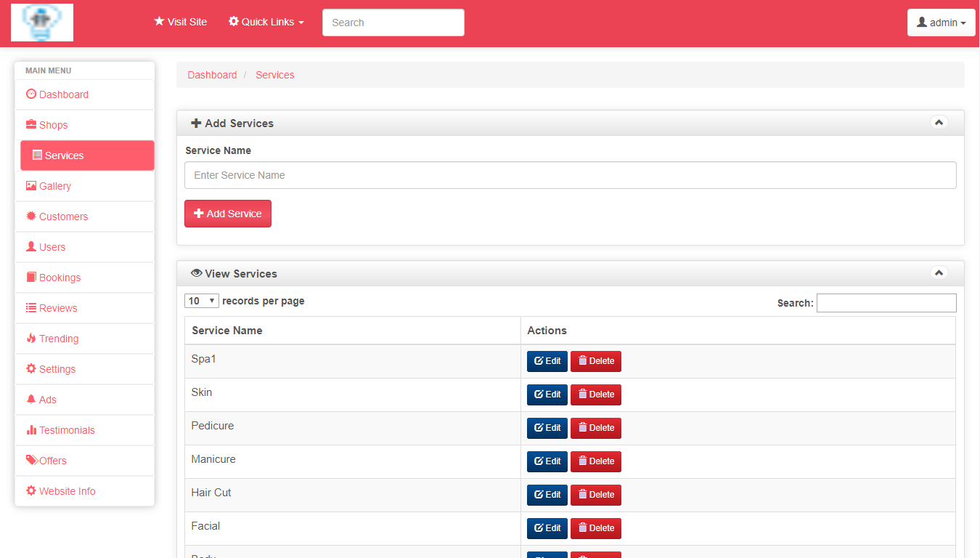This screenshot has height=558, width=980.
Task: Open the Ads bell menu item
Action: tap(47, 400)
